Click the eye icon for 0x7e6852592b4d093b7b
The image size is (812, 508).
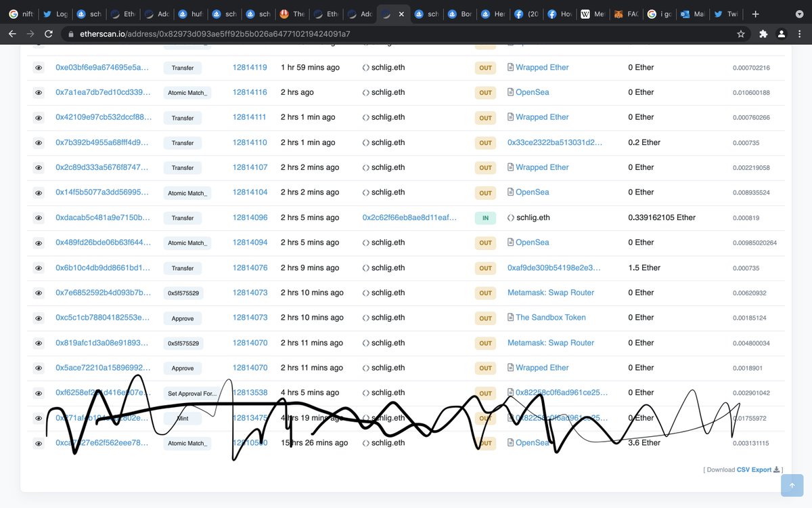pyautogui.click(x=39, y=293)
